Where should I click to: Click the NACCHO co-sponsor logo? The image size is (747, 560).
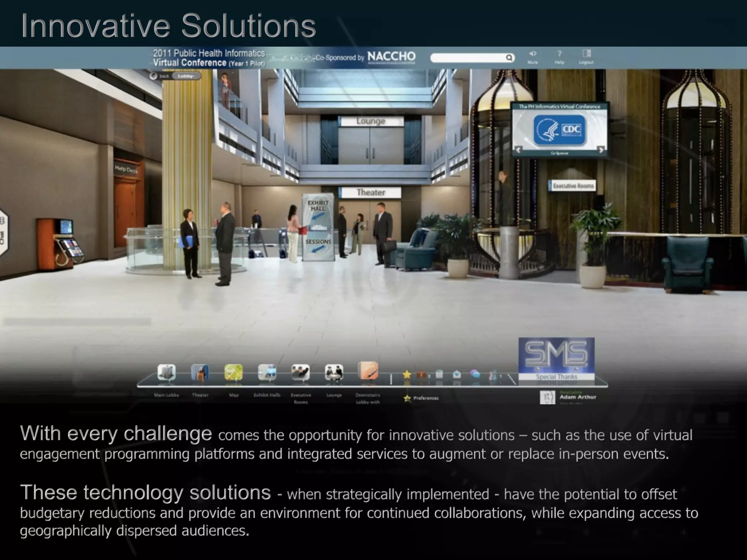(x=391, y=57)
